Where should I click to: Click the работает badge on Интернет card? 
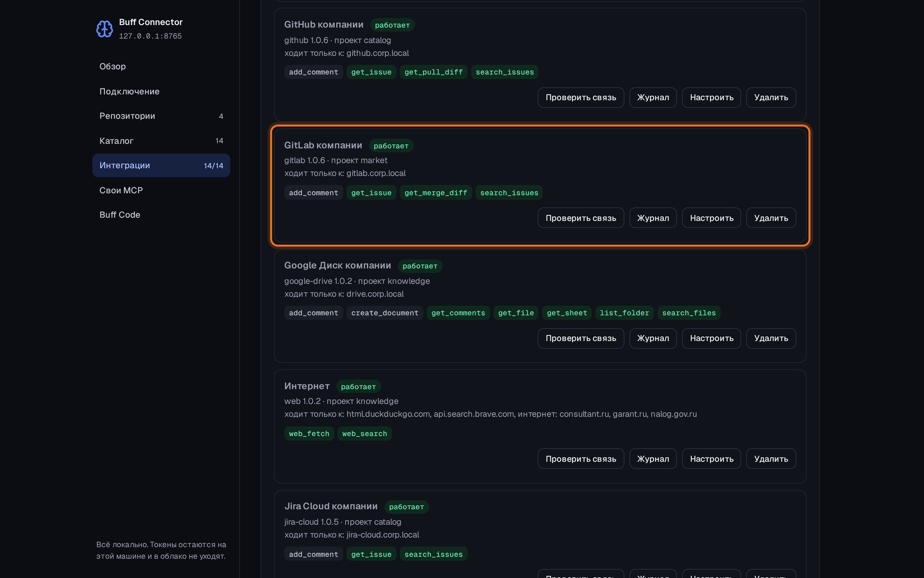click(358, 387)
